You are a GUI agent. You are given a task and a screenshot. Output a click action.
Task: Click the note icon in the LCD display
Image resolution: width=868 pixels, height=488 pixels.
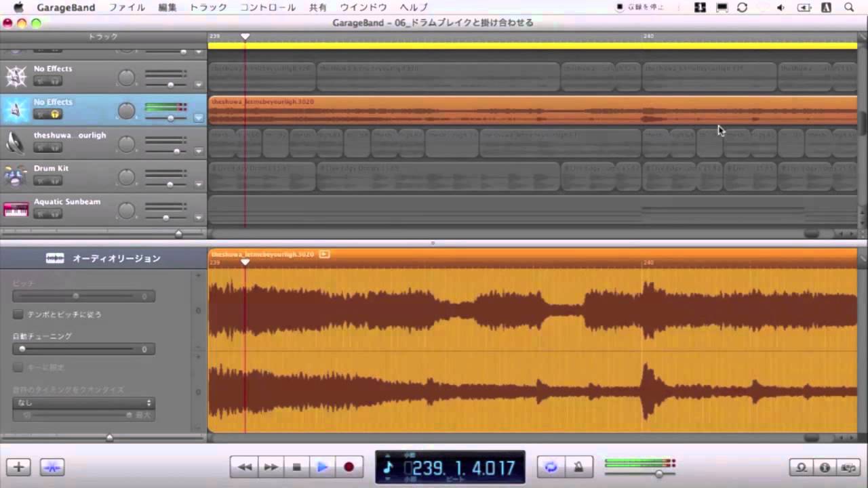pyautogui.click(x=389, y=467)
